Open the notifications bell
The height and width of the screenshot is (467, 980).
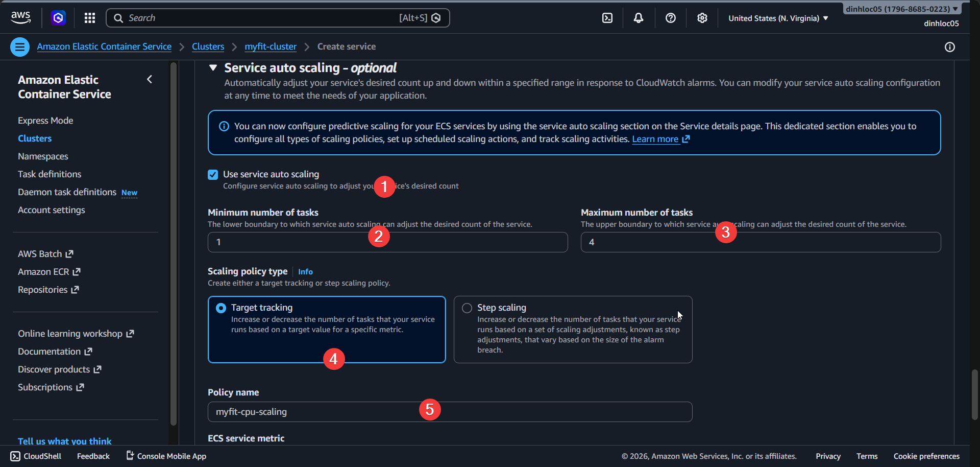[638, 17]
